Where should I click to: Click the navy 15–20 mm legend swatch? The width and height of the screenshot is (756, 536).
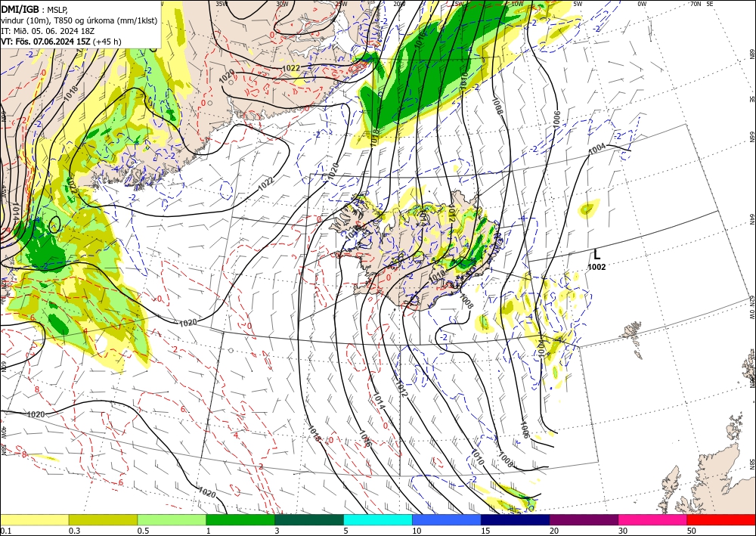coord(516,519)
